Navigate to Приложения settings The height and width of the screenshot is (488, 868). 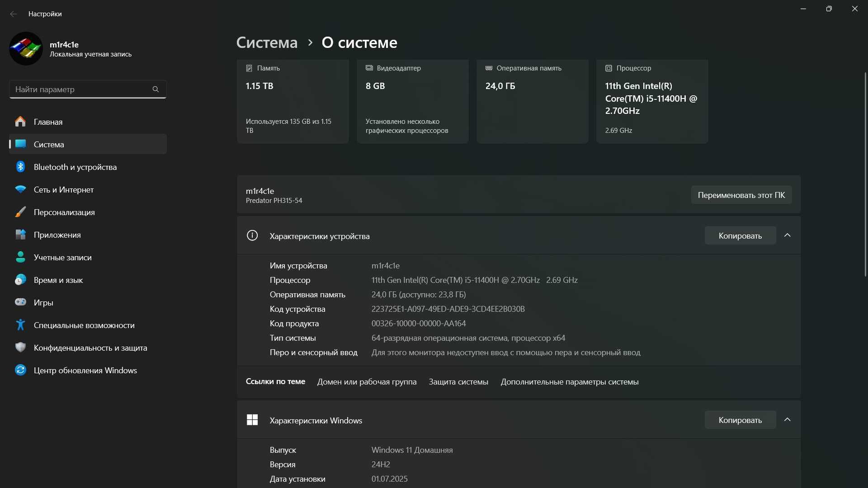(x=88, y=235)
